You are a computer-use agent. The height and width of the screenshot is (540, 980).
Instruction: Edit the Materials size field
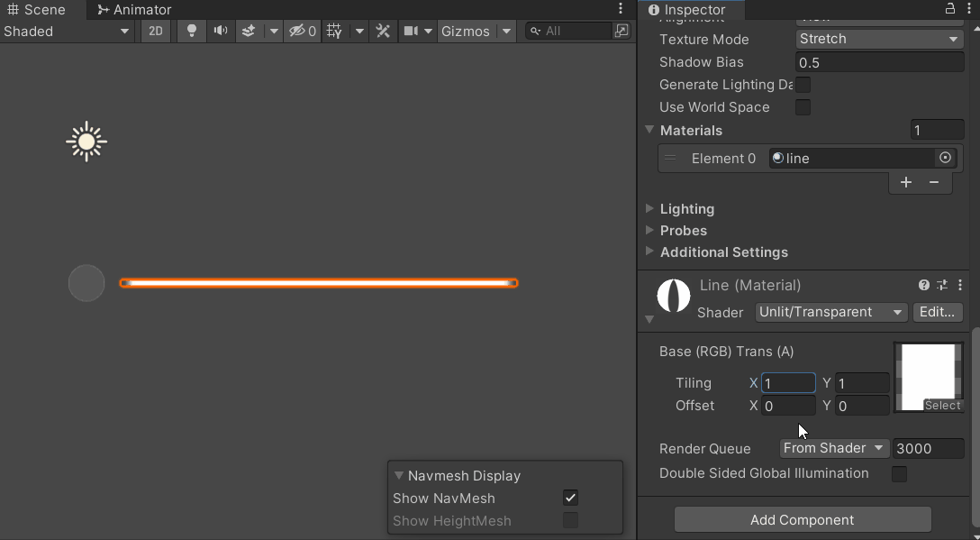(937, 130)
